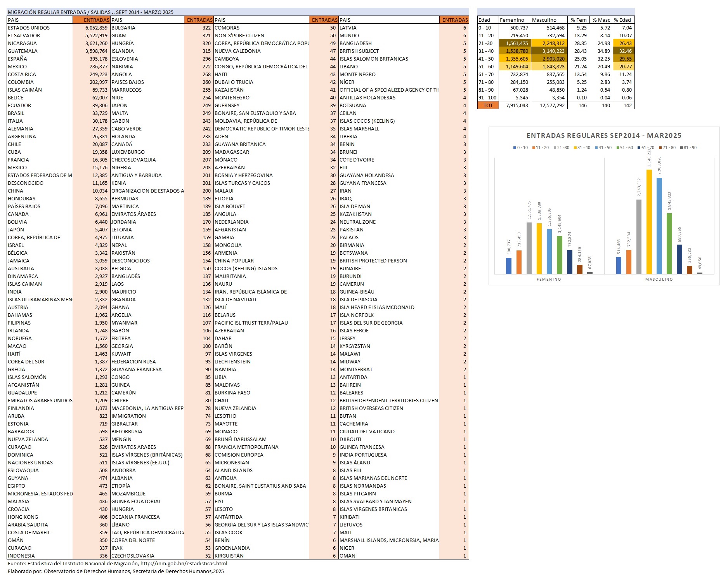The width and height of the screenshot is (728, 575).
Task: Click the chart title ENTRADAS REGULARES SEP2014 - MAR2025
Action: 603,135
